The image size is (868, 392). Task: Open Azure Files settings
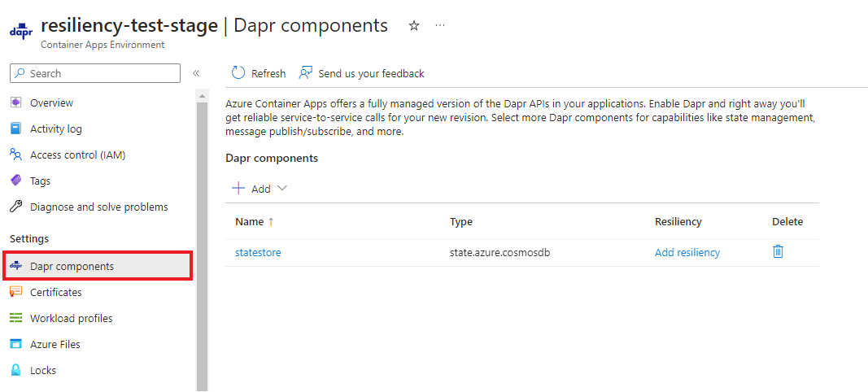(x=55, y=344)
